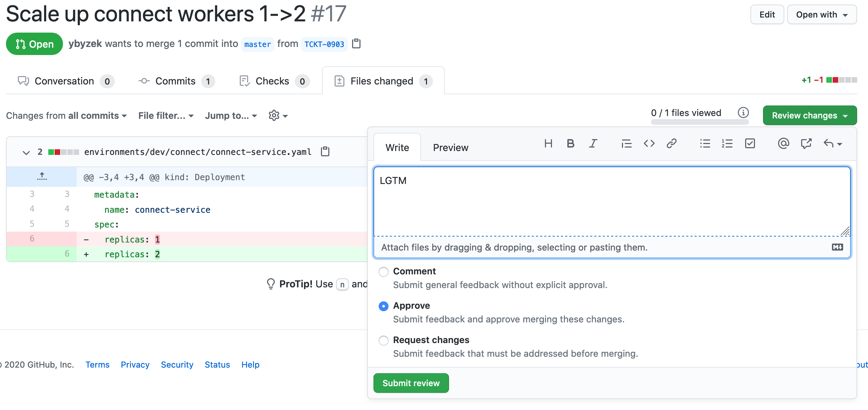The width and height of the screenshot is (868, 410).
Task: Switch to the Files changed tab
Action: (383, 81)
